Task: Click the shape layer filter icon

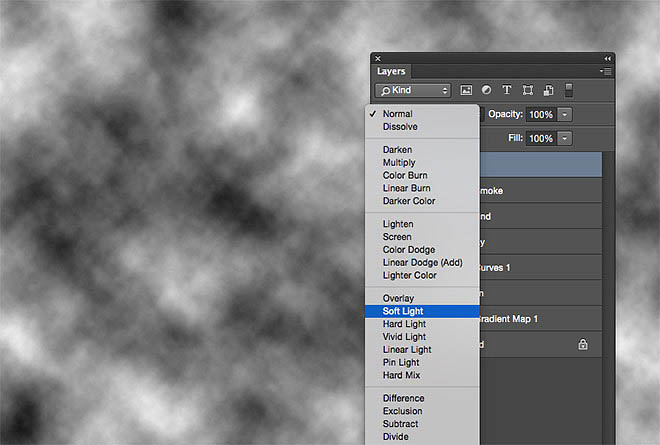Action: tap(527, 90)
